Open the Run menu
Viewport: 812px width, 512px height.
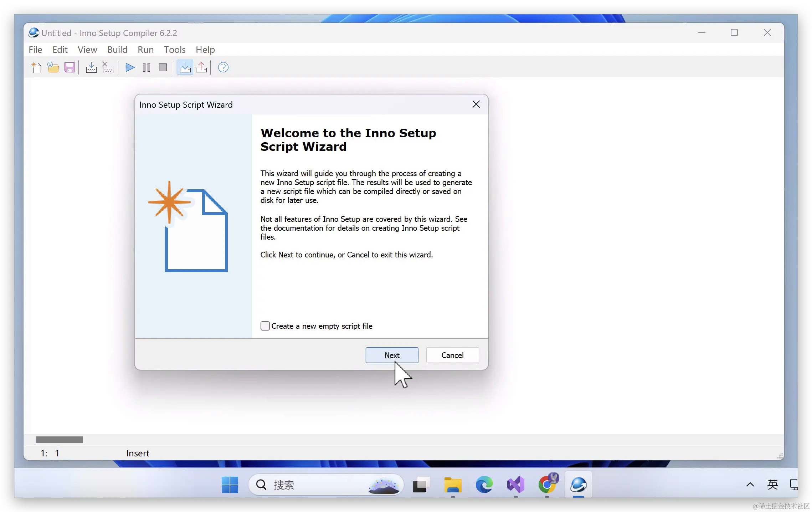pos(146,50)
